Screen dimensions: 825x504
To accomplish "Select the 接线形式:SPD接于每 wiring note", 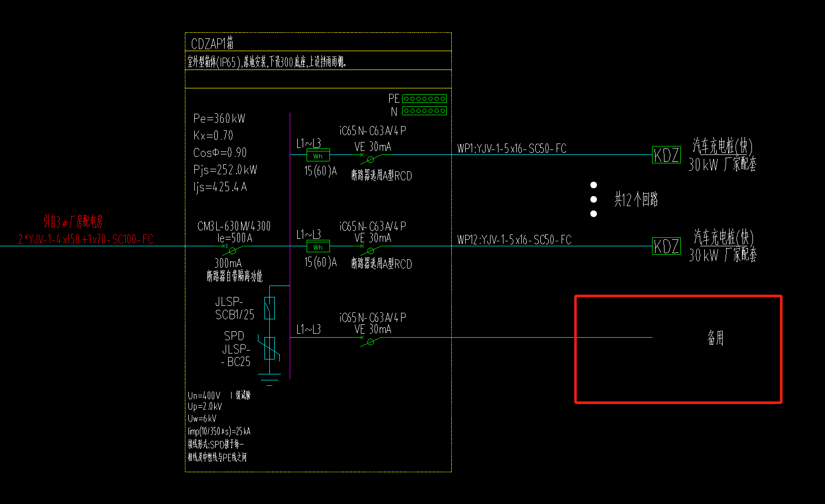I will [216, 444].
